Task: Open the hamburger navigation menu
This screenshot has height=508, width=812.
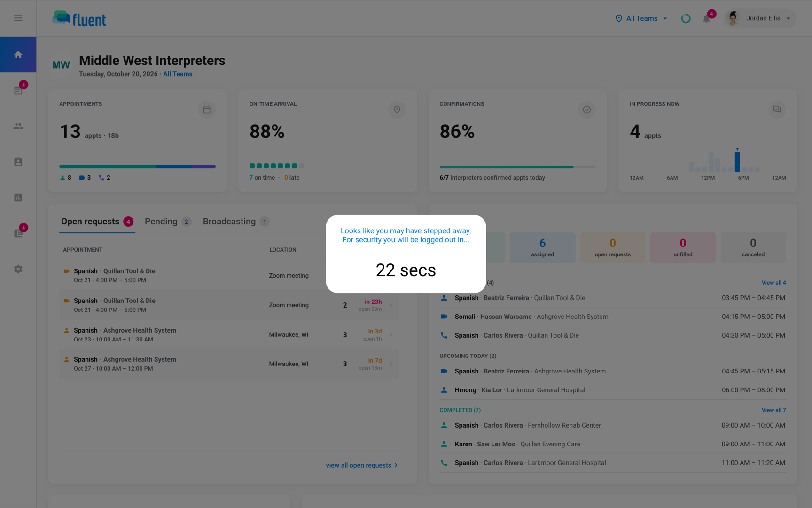Action: pos(18,18)
